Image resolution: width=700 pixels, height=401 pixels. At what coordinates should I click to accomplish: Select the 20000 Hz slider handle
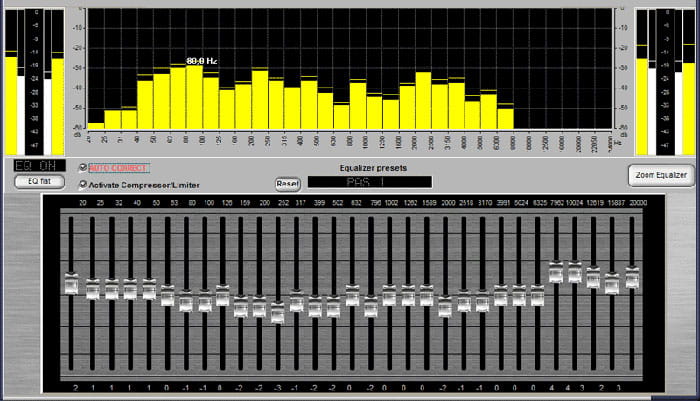coord(631,277)
